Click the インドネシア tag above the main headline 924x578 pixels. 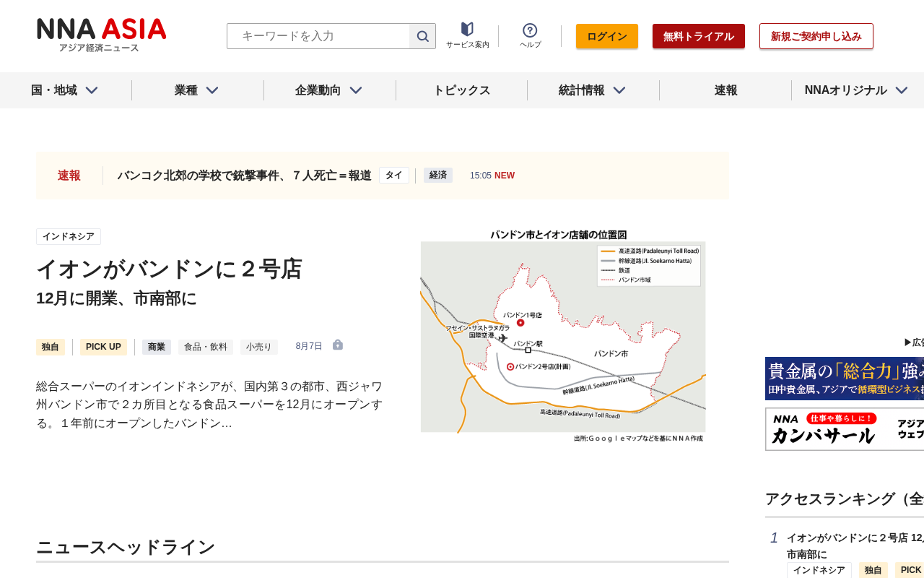click(69, 236)
